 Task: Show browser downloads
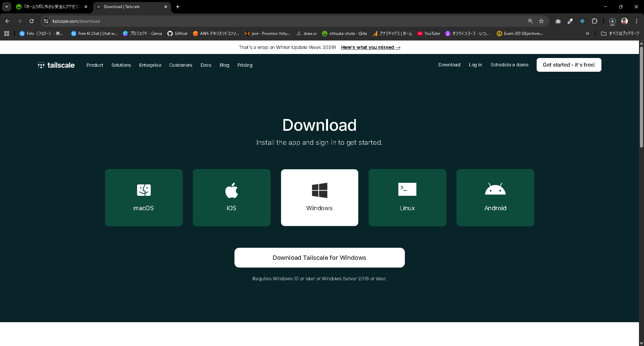[x=612, y=21]
